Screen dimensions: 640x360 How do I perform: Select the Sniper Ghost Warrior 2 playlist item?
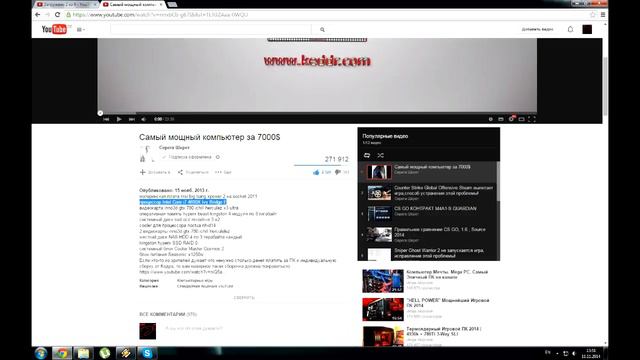(x=427, y=253)
